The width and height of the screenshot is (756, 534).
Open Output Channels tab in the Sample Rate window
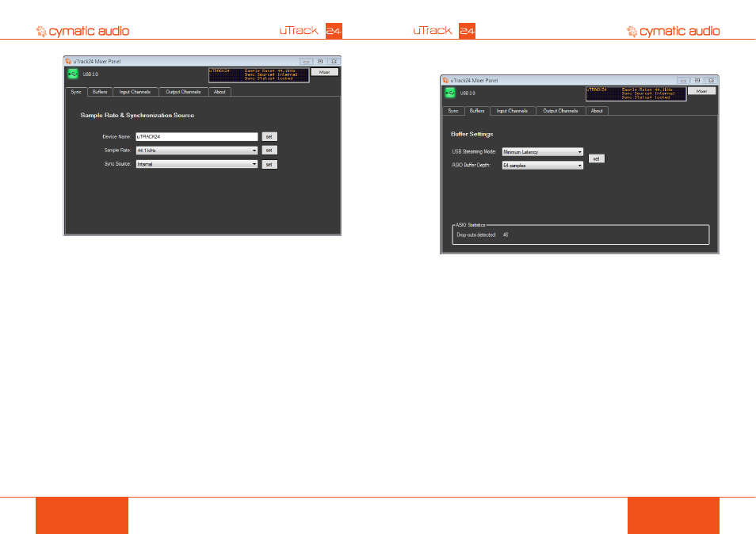pyautogui.click(x=183, y=92)
